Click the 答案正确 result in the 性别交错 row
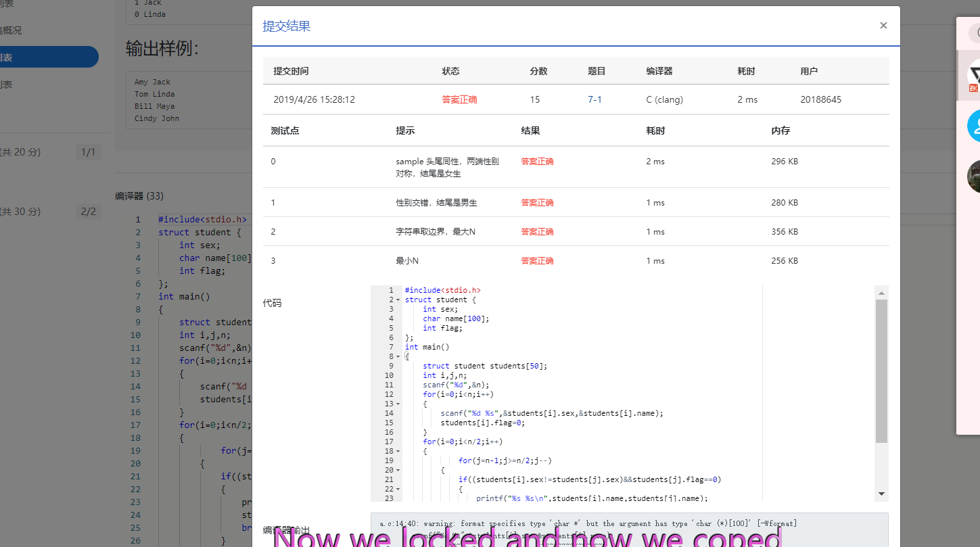Viewport: 980px width, 547px height. point(537,203)
